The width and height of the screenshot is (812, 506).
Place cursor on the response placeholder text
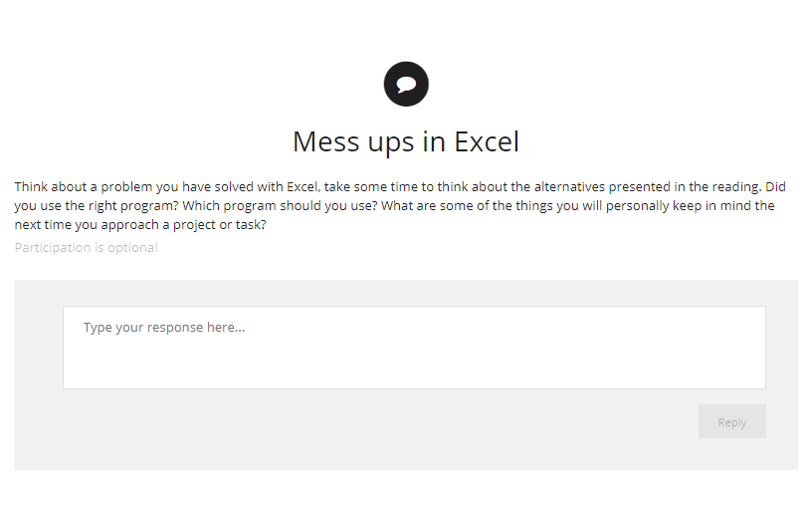[x=164, y=327]
